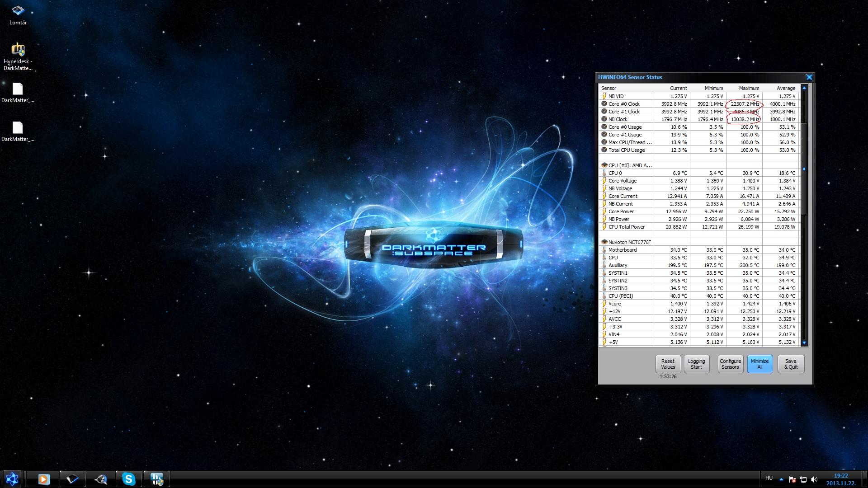
Task: Open the HU language indicator
Action: [769, 478]
